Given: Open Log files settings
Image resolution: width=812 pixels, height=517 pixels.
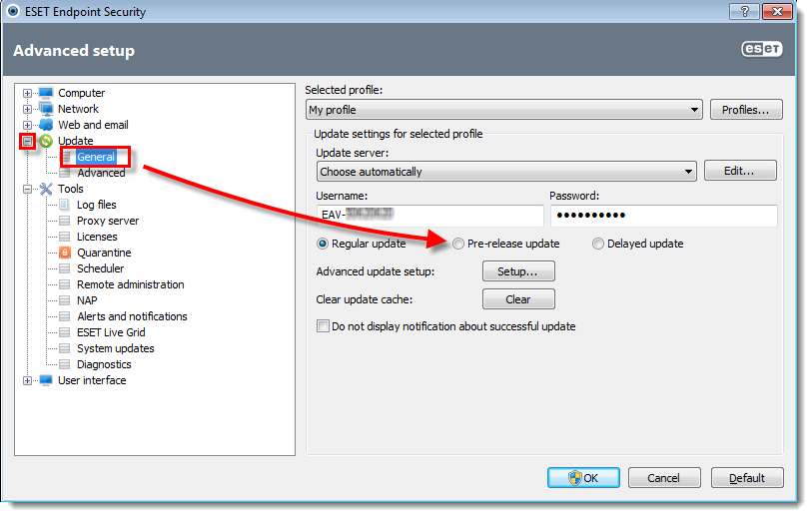Looking at the screenshot, I should click(x=96, y=205).
